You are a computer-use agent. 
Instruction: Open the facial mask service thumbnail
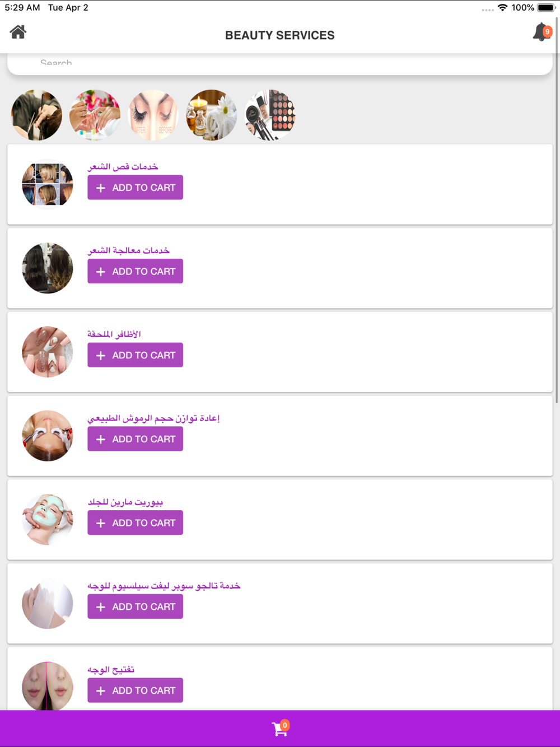point(48,520)
